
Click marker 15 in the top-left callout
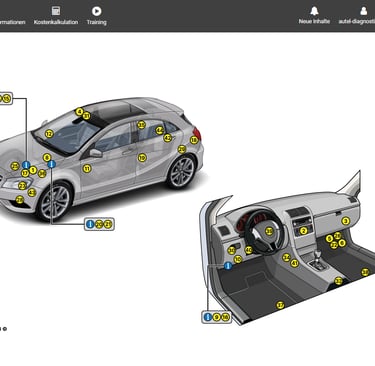[x=7, y=98]
